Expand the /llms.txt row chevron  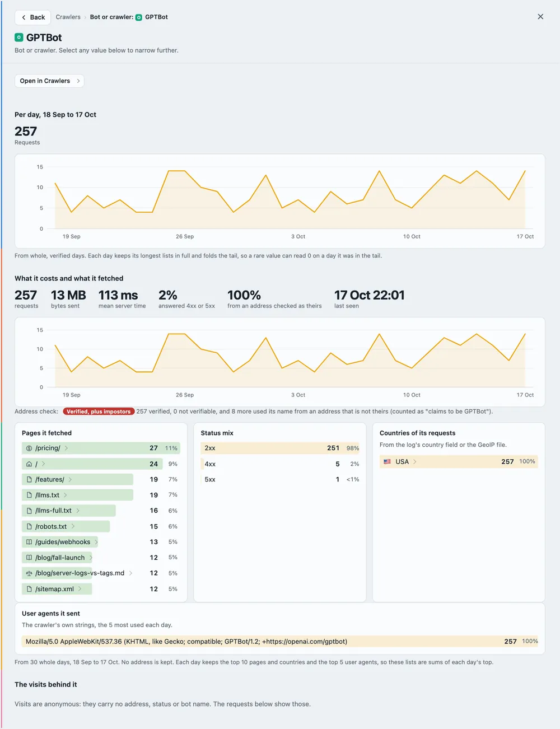coord(66,496)
